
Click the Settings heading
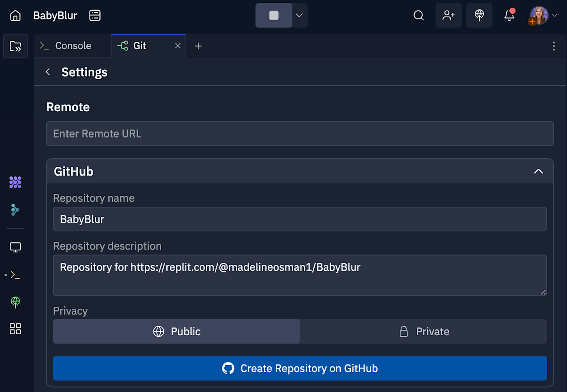[x=84, y=72]
